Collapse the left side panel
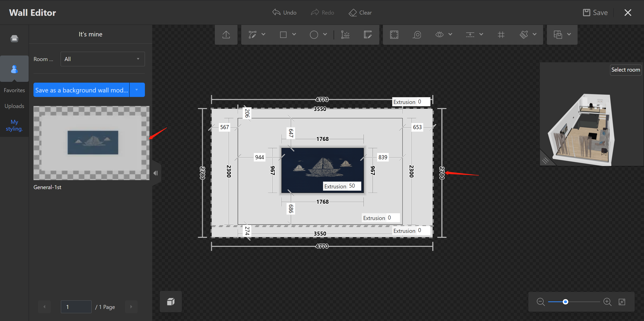The width and height of the screenshot is (644, 321). coord(156,173)
